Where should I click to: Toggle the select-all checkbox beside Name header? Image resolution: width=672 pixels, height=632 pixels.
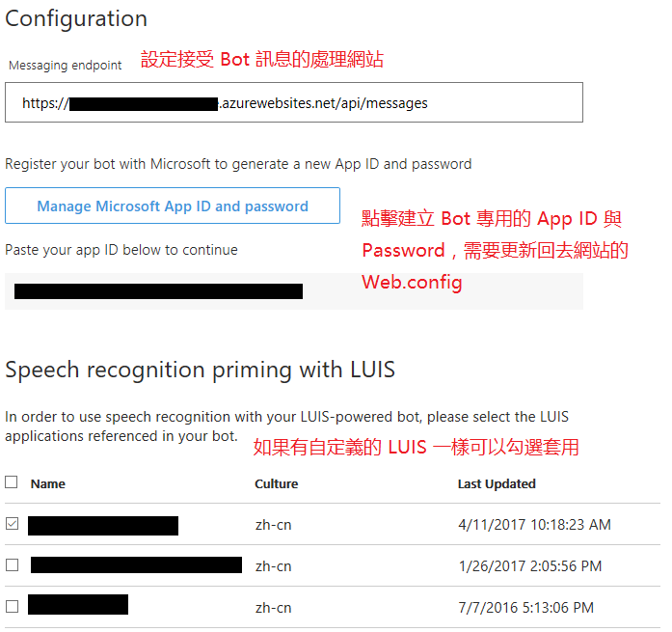(x=12, y=482)
